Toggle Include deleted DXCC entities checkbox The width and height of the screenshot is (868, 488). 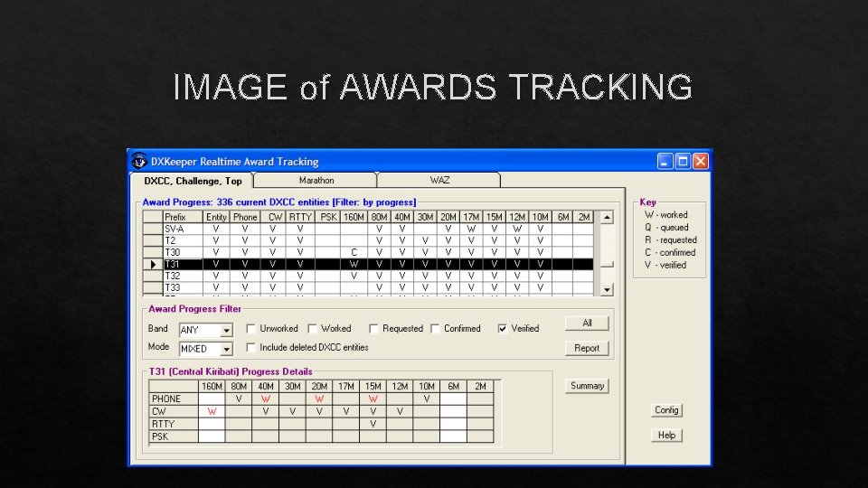250,347
